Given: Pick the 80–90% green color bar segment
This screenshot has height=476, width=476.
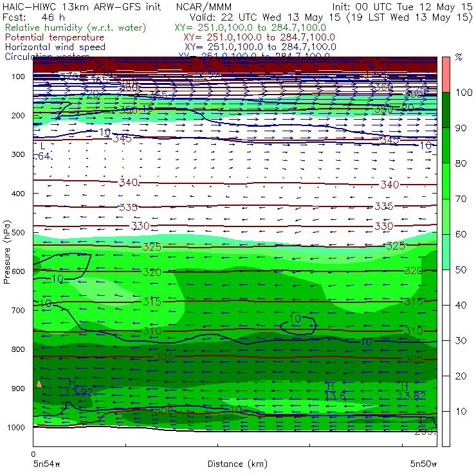Looking at the screenshot, I should point(446,145).
